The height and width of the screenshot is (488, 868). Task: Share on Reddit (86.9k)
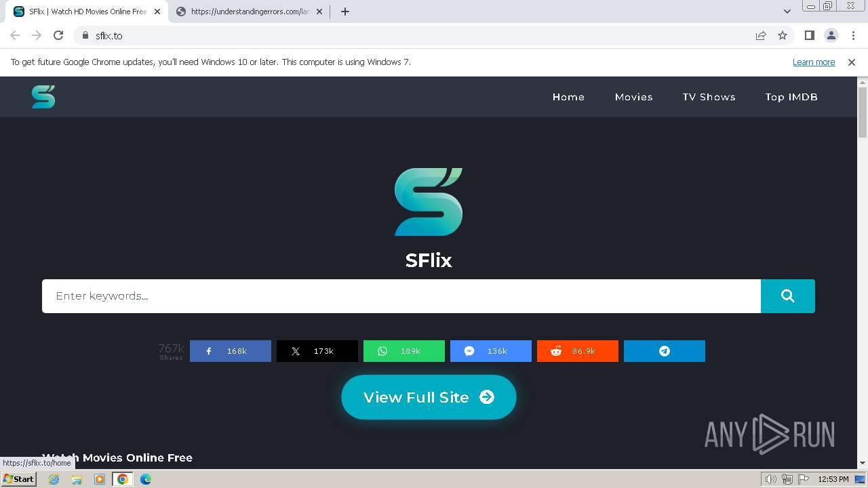coord(578,351)
